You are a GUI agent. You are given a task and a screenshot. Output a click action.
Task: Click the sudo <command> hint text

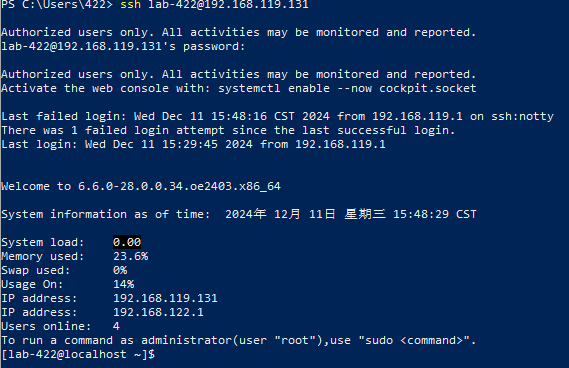[413, 340]
